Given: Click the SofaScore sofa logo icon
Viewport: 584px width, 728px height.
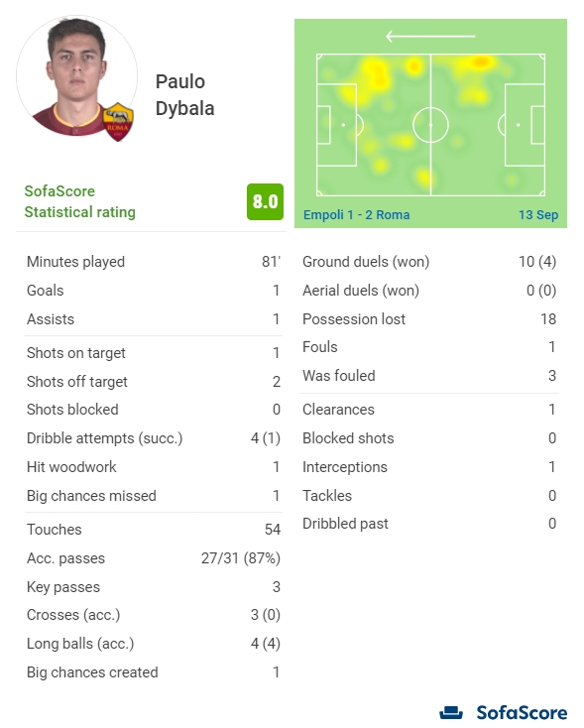Looking at the screenshot, I should pyautogui.click(x=451, y=712).
